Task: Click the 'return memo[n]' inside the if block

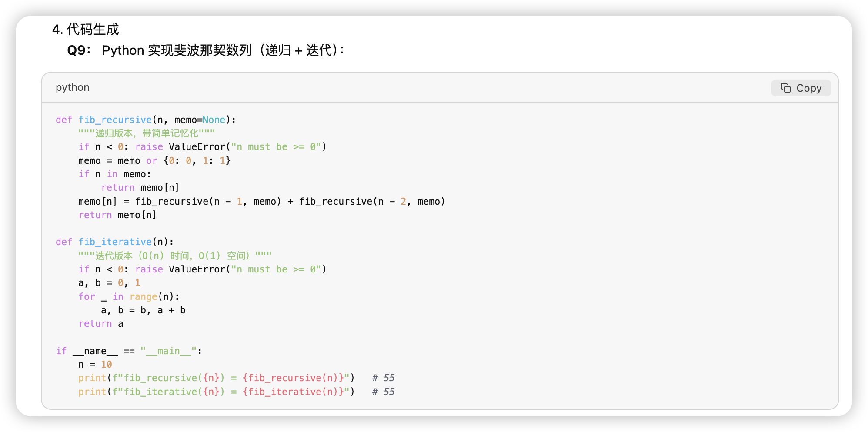Action: [x=140, y=188]
